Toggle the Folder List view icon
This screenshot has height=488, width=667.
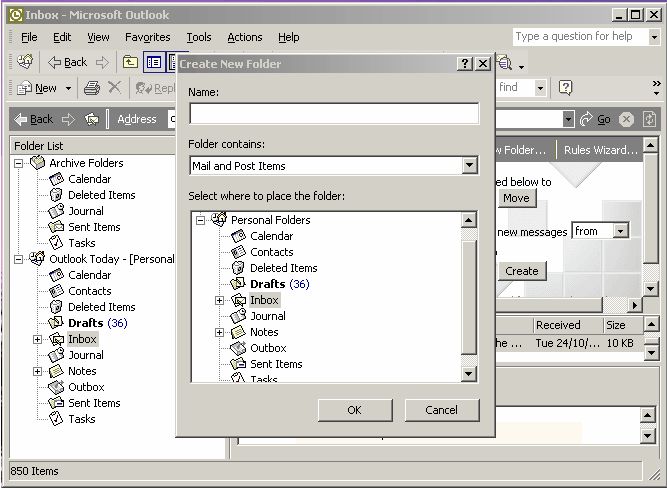pos(154,63)
